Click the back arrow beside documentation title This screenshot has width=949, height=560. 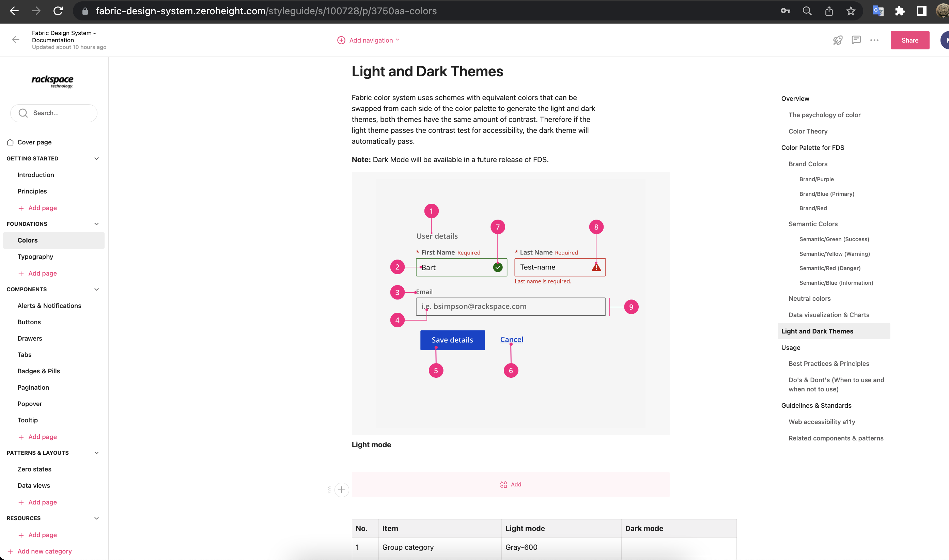pos(15,40)
